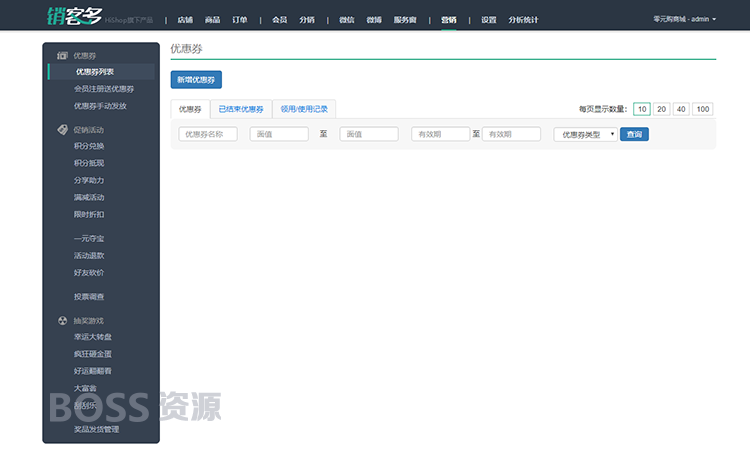
Task: Click the 查询 search button
Action: click(x=634, y=134)
